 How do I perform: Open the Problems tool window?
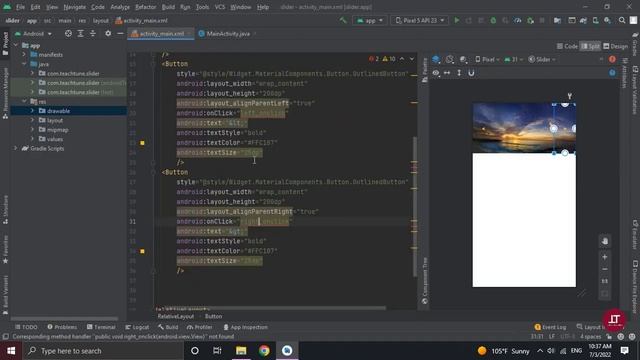pyautogui.click(x=62, y=327)
